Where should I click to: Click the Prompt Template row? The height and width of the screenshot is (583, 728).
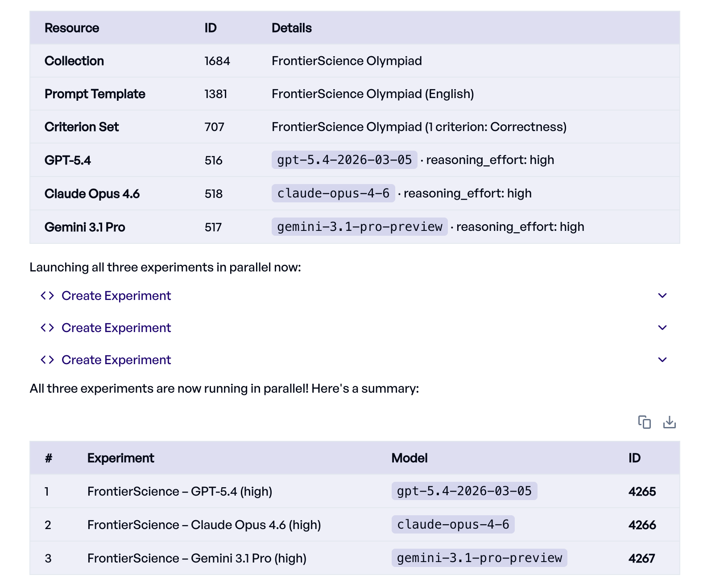(x=95, y=94)
